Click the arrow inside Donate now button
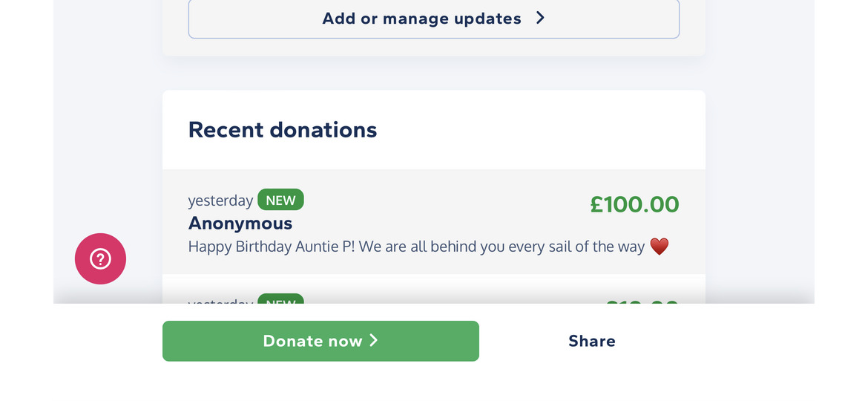The image size is (868, 401). point(374,340)
